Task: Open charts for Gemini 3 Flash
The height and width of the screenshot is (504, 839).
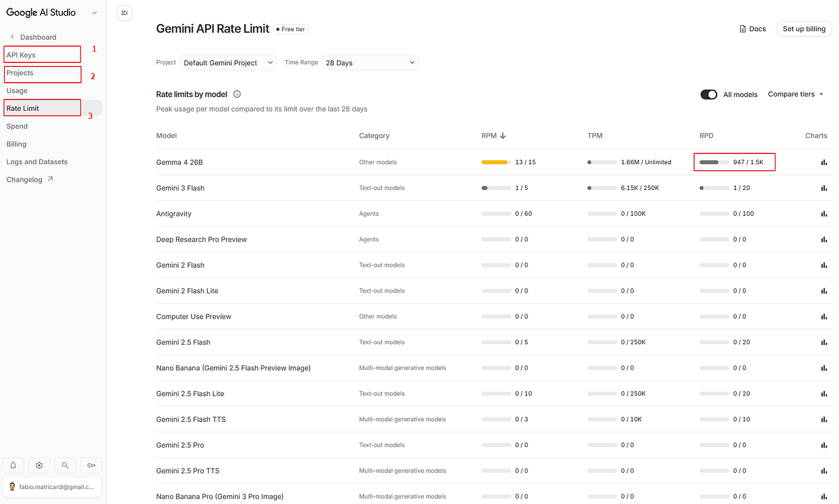Action: click(824, 188)
